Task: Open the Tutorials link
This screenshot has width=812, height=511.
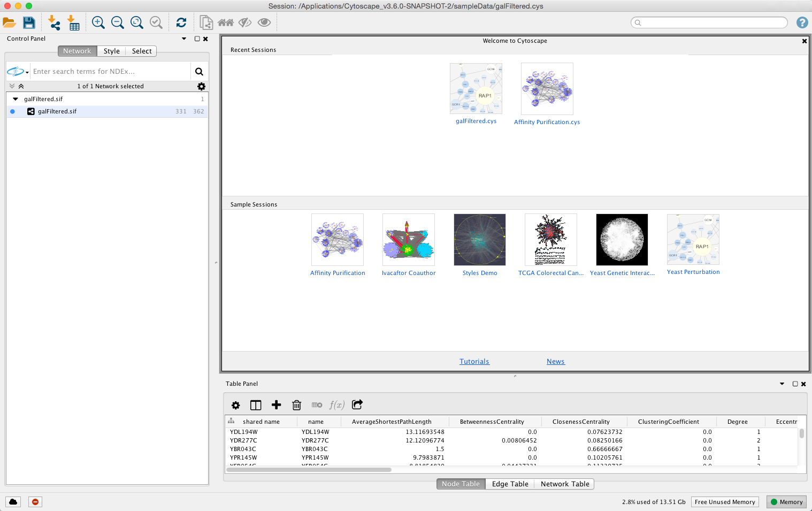Action: pyautogui.click(x=474, y=362)
